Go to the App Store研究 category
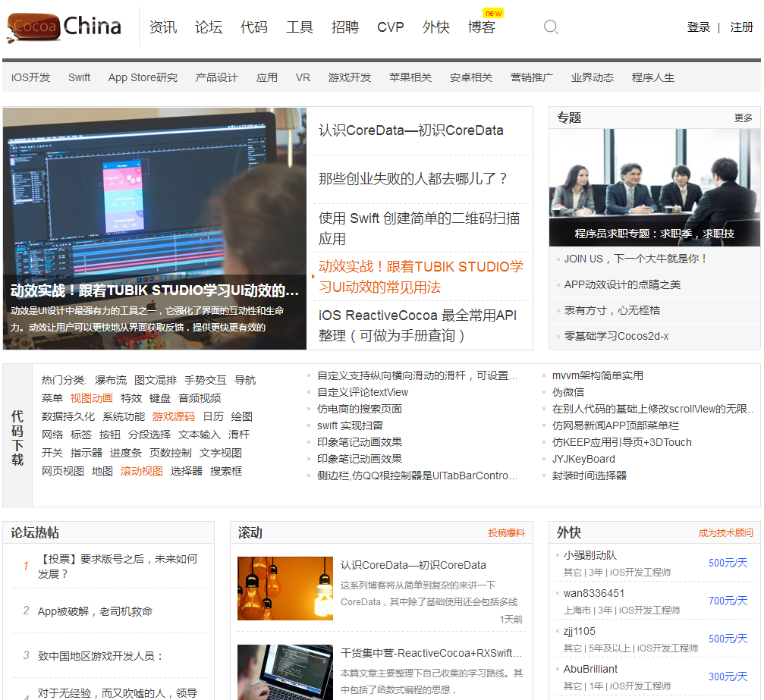Screen dimensions: 764x700 143,77
